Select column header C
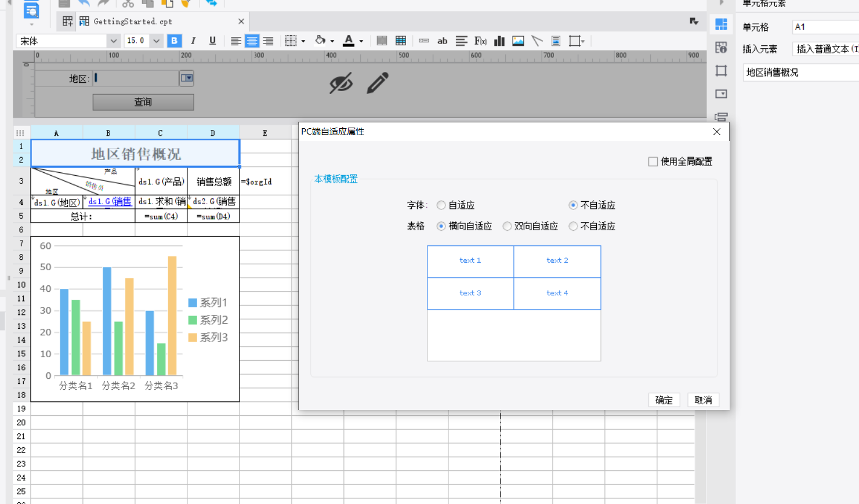 pos(161,133)
